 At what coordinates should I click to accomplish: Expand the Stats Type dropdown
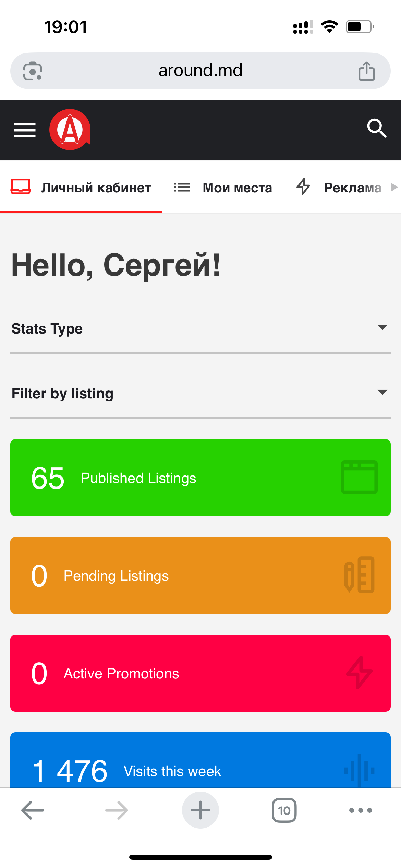200,328
